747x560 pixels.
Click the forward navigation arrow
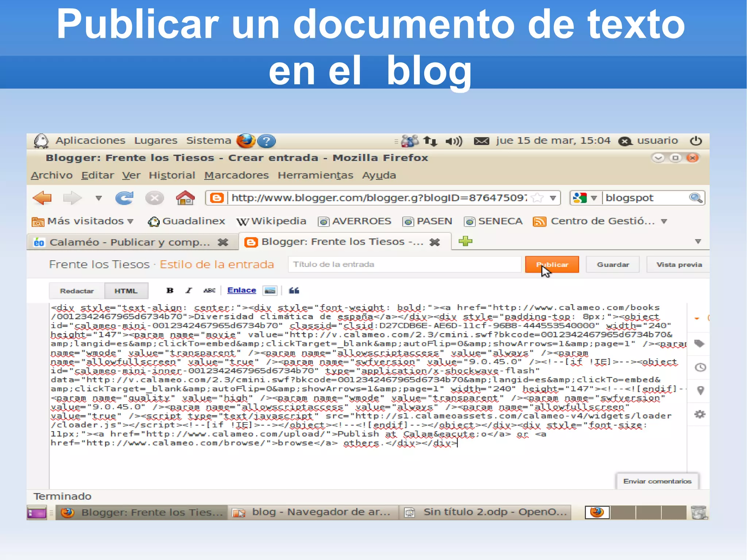(x=72, y=198)
